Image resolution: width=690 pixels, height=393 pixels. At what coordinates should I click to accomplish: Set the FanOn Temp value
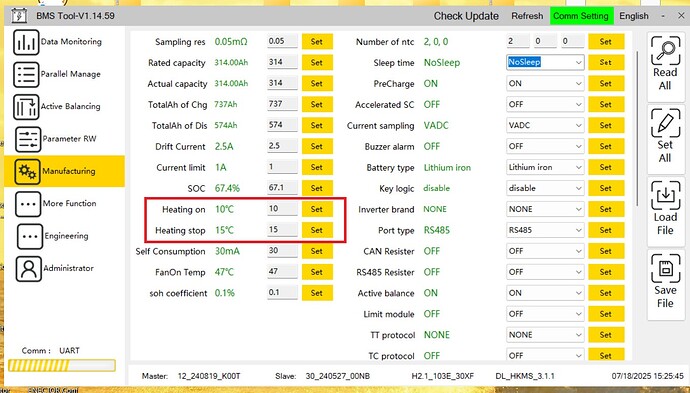tap(317, 272)
